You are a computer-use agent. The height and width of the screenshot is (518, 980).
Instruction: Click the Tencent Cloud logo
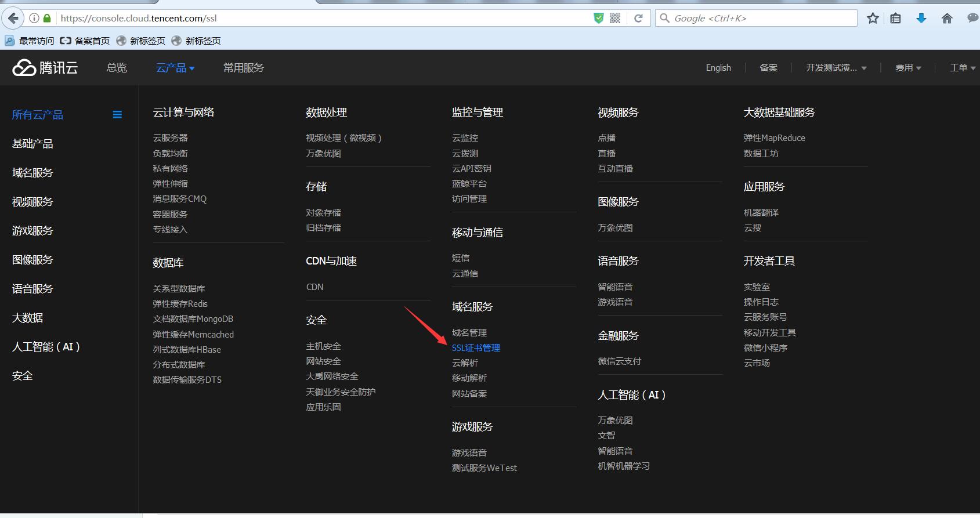45,68
